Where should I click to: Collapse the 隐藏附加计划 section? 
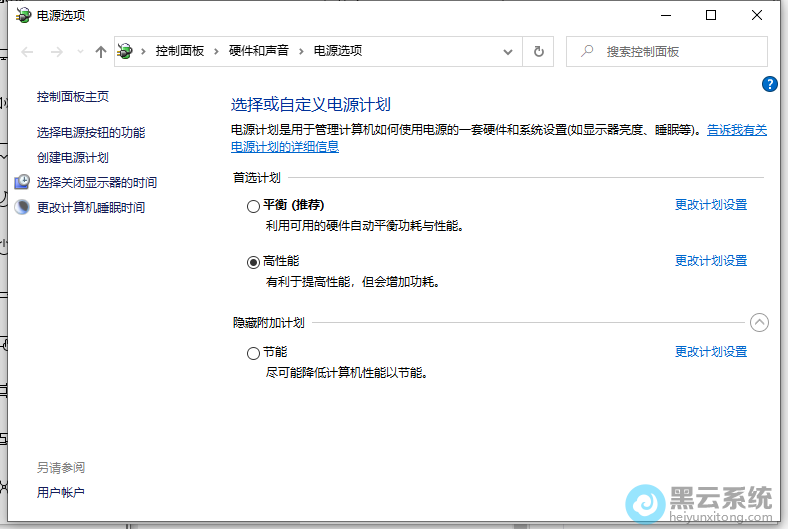(759, 322)
